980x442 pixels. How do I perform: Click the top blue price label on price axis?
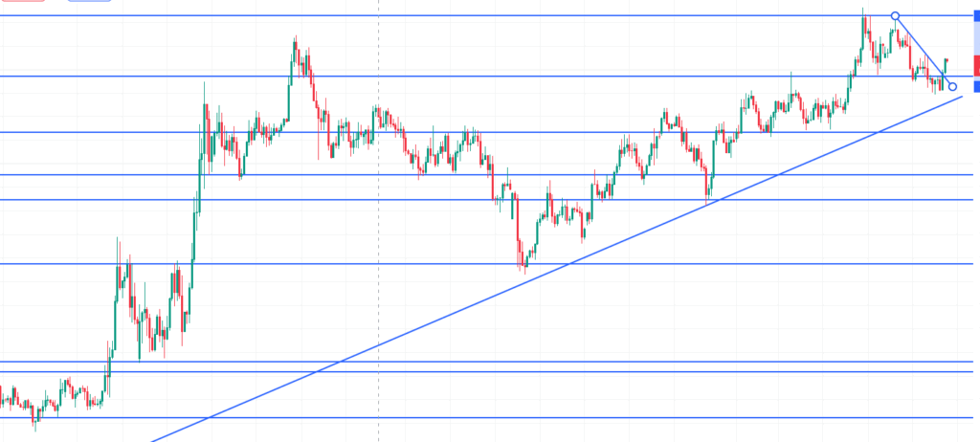click(x=977, y=16)
